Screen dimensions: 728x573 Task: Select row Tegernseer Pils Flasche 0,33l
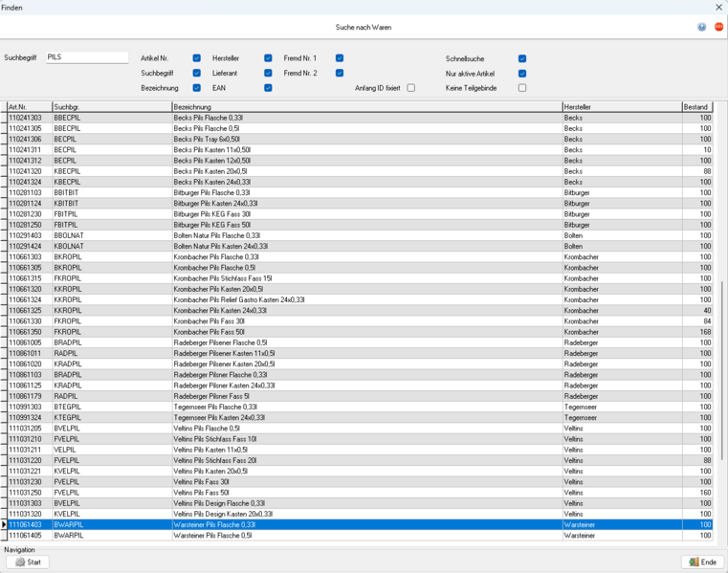(360, 407)
